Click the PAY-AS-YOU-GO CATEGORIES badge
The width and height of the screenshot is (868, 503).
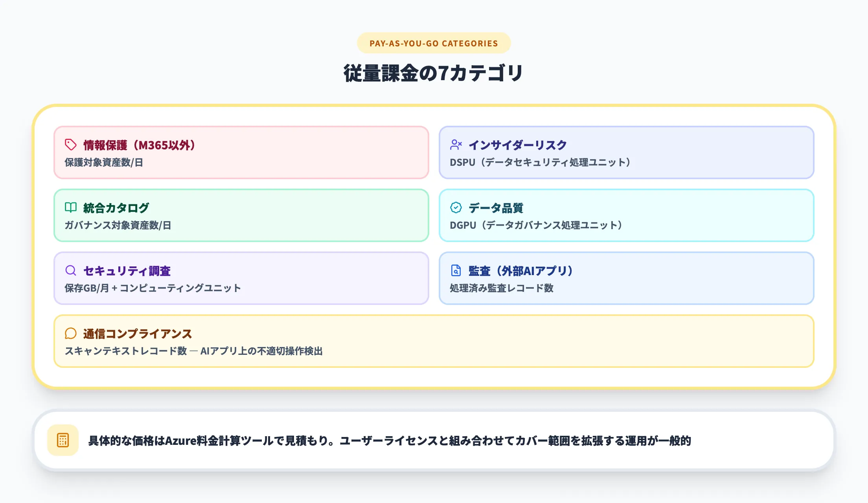point(434,43)
